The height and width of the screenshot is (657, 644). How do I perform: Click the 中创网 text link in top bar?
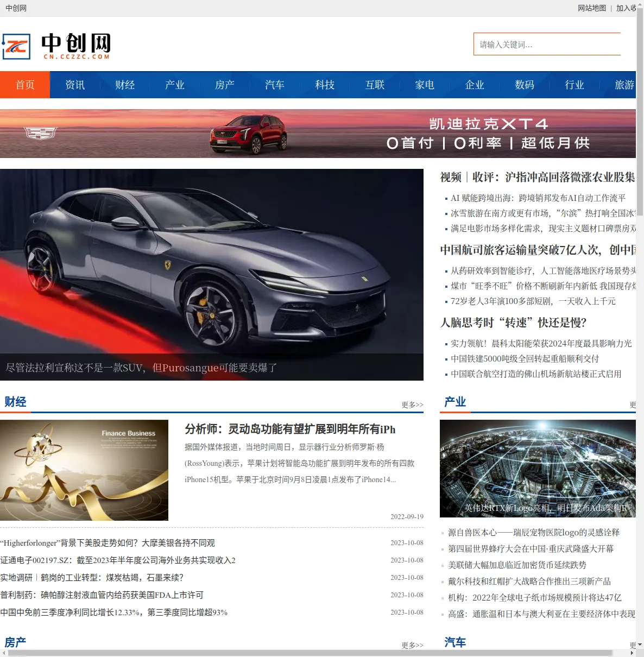[x=16, y=8]
